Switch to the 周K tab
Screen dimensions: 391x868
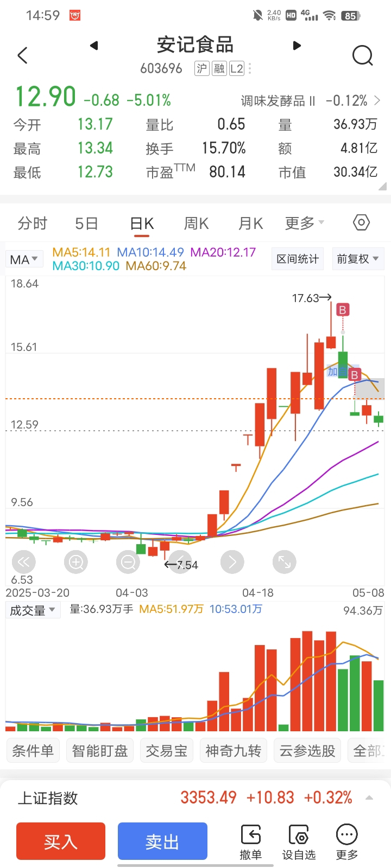(x=196, y=223)
